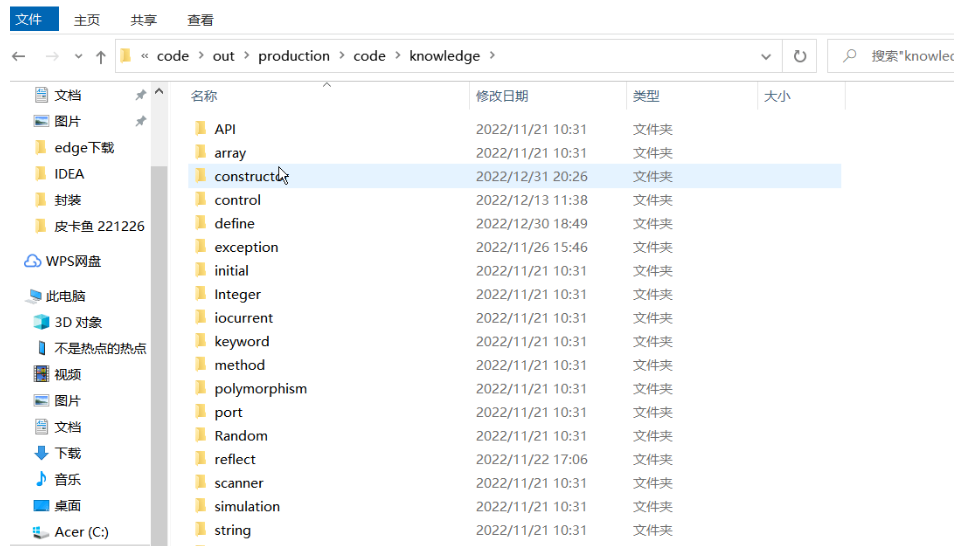Refresh the current folder view
Image resolution: width=975 pixels, height=546 pixels.
coord(800,57)
